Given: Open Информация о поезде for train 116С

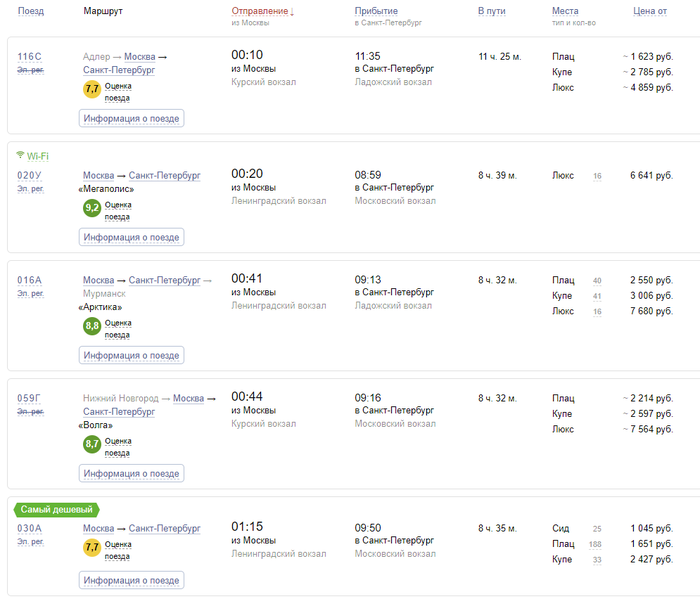Looking at the screenshot, I should pyautogui.click(x=131, y=119).
